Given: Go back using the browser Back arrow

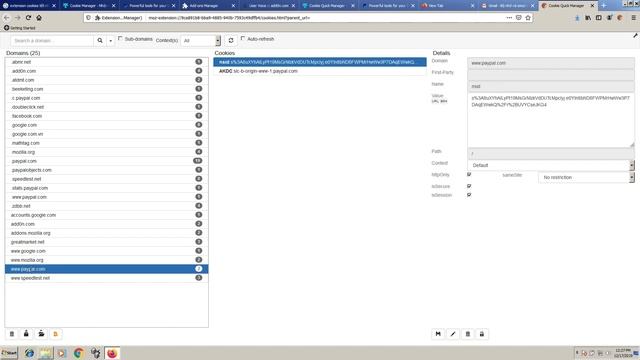Looking at the screenshot, I should (x=6, y=18).
